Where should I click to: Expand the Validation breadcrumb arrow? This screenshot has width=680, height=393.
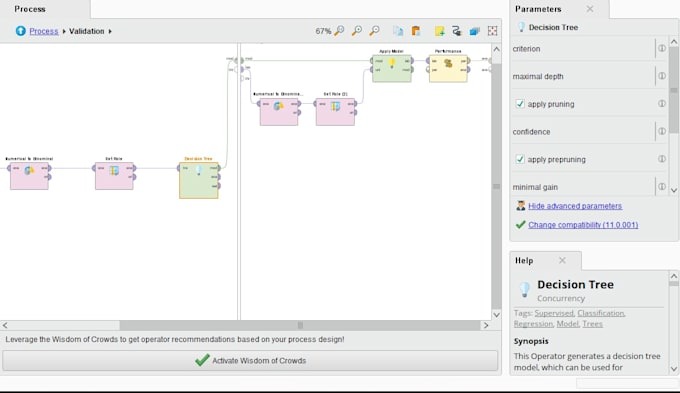point(110,31)
